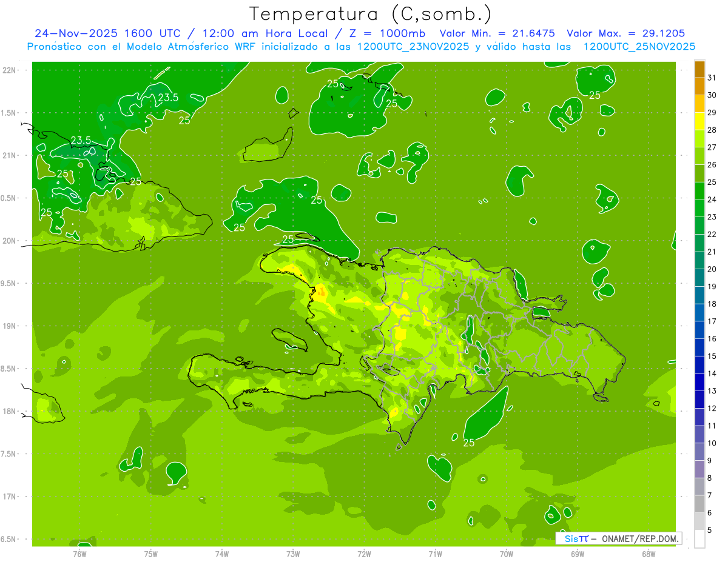Click the gray legend swatch between 6 and 7
Viewport: 728px width, 562px height.
click(x=699, y=504)
